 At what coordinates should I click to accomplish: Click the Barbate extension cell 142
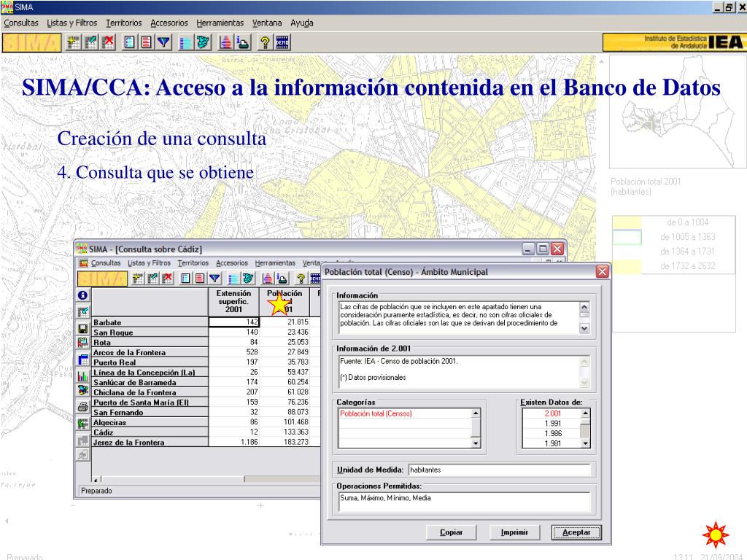(234, 322)
